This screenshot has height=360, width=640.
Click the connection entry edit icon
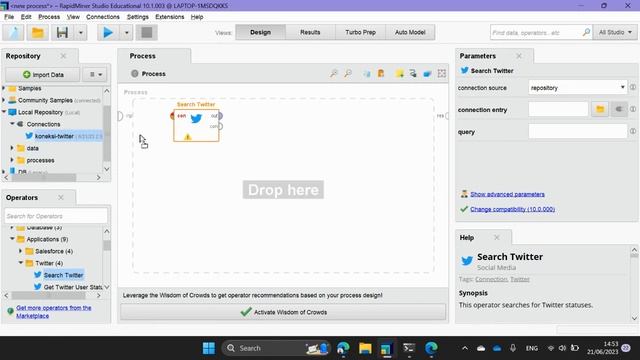[619, 109]
